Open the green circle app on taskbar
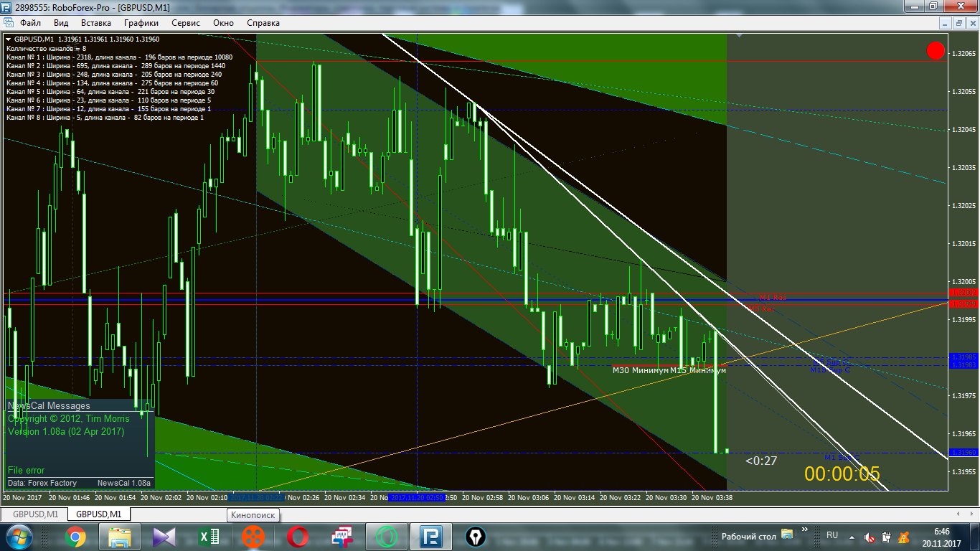This screenshot has height=551, width=980. coord(386,536)
